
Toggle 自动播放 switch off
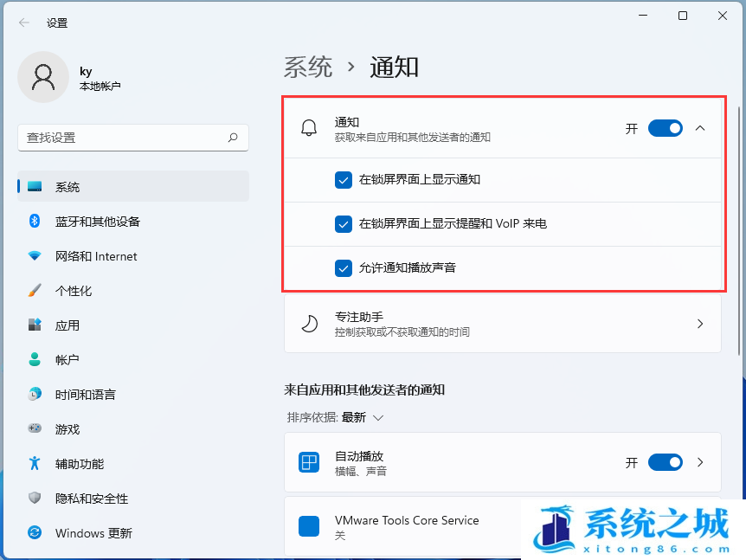click(x=666, y=461)
